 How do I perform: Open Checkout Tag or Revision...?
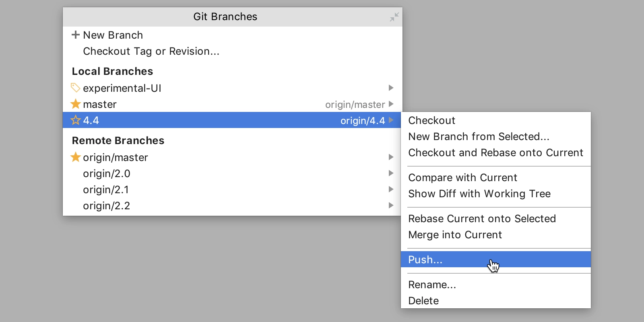tap(151, 51)
